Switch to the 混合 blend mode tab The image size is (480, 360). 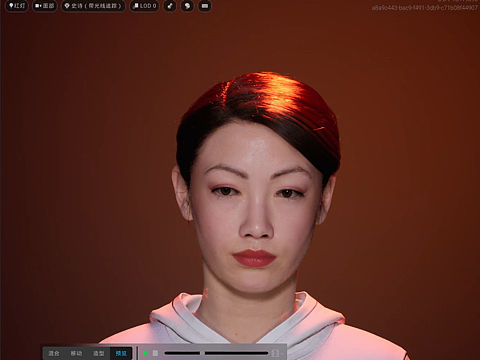(x=54, y=353)
